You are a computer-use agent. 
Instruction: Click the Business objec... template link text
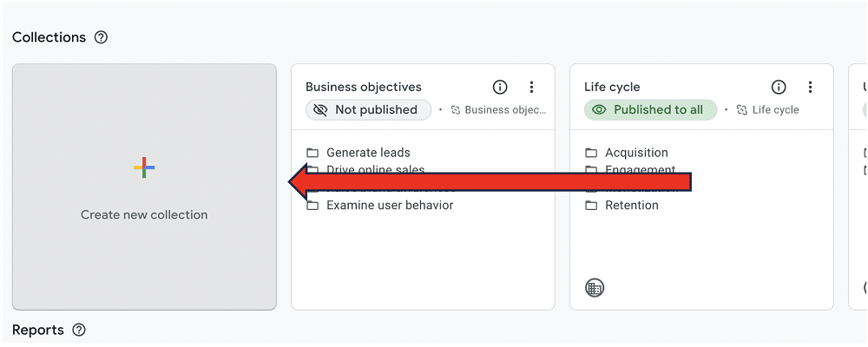tap(505, 109)
